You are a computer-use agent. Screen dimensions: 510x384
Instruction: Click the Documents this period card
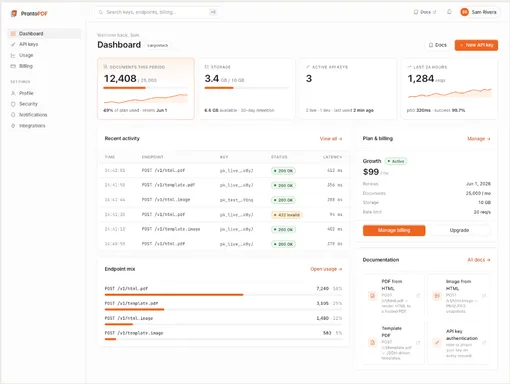[146, 89]
